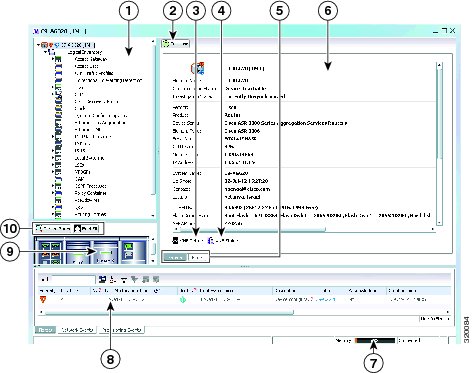The image size is (472, 373).
Task: Click the find text field in tickets pane
Action: pyautogui.click(x=73, y=279)
